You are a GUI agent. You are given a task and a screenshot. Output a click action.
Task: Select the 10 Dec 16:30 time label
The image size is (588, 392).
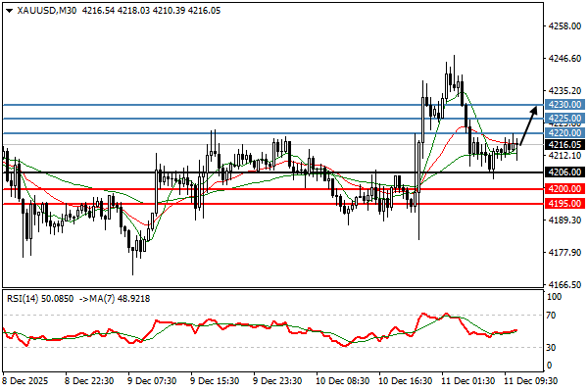403,379
